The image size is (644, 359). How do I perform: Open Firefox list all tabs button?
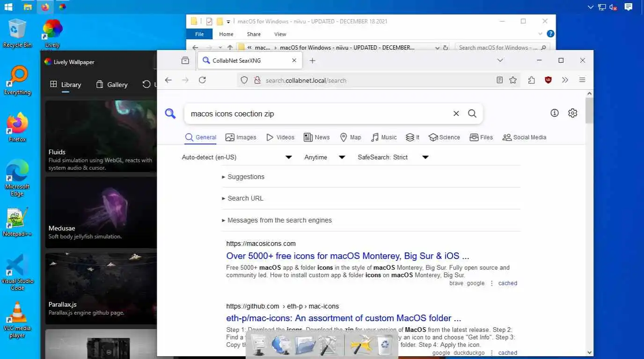tap(500, 60)
